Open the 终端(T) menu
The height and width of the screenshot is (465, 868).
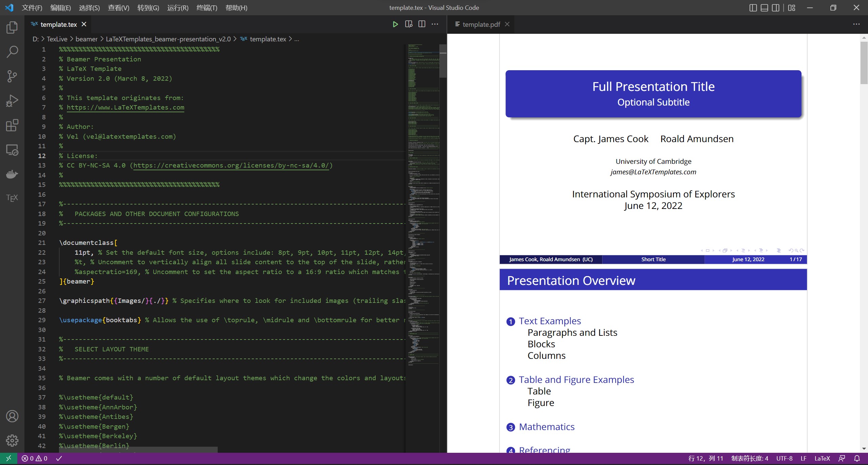[x=207, y=7]
